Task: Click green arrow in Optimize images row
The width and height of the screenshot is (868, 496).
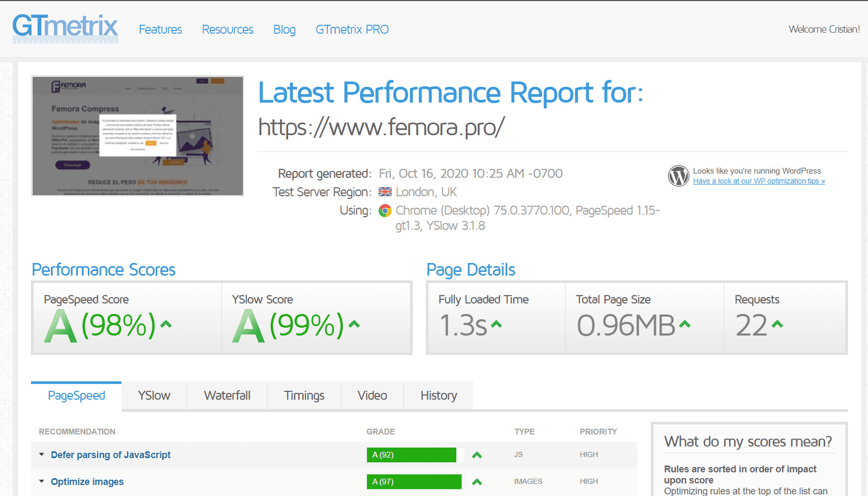Action: coord(477,481)
